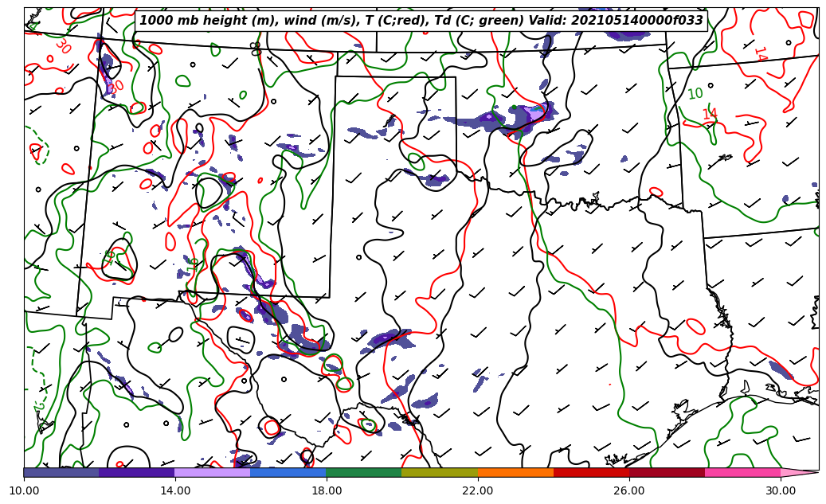Click the 14.00 colorbar tick label
The image size is (826, 504).
[175, 490]
